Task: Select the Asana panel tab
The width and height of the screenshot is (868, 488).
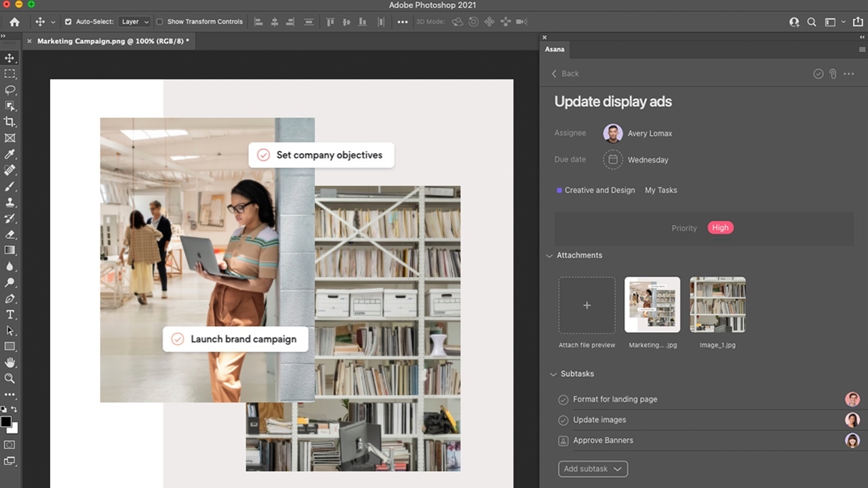Action: 554,49
